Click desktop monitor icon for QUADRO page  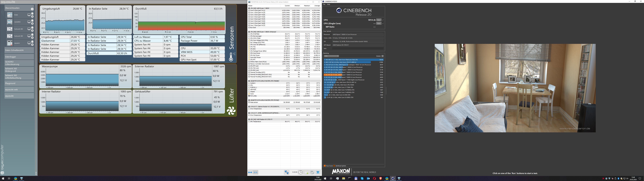click(29, 22)
